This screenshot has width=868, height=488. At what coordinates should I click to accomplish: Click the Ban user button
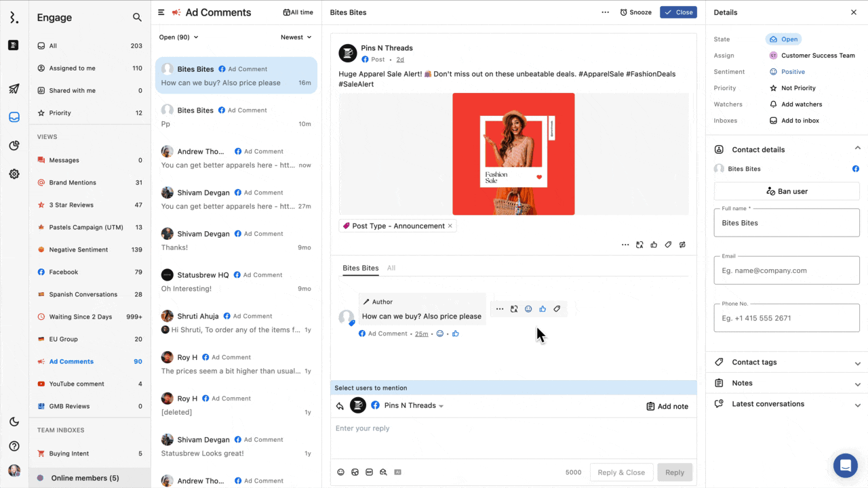tap(787, 191)
